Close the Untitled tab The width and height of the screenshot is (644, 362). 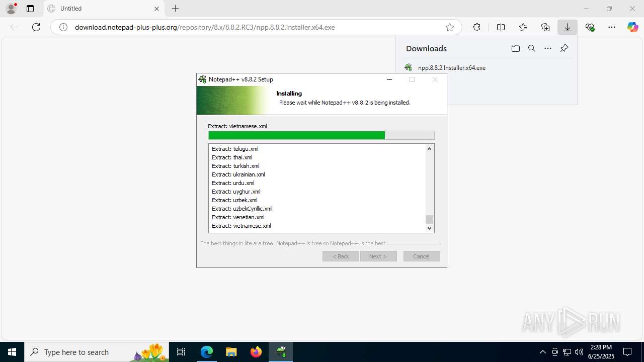(x=156, y=9)
